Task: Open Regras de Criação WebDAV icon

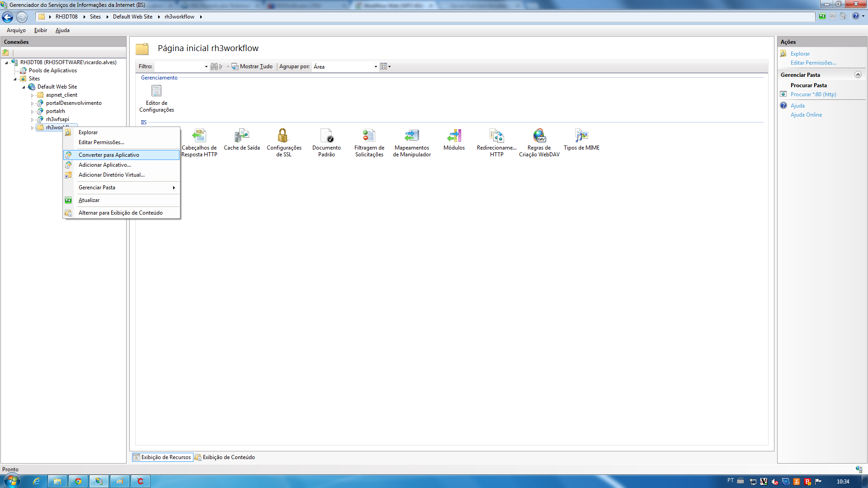Action: pos(539,136)
